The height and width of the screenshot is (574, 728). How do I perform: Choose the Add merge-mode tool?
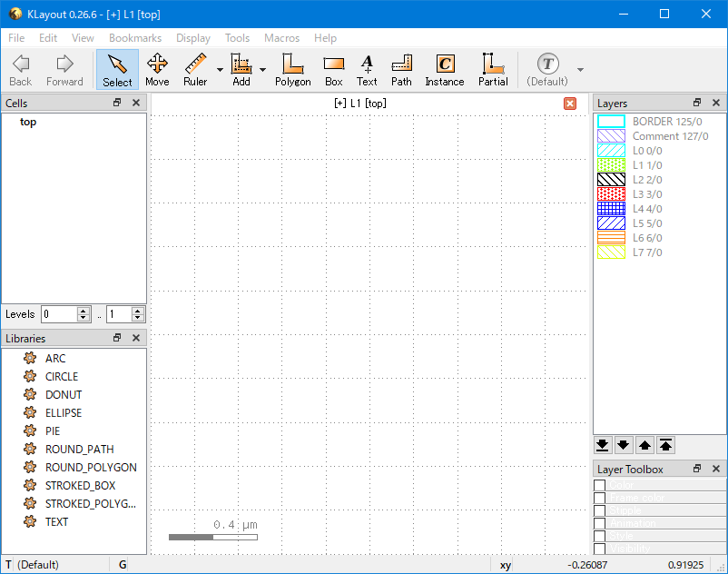(241, 70)
